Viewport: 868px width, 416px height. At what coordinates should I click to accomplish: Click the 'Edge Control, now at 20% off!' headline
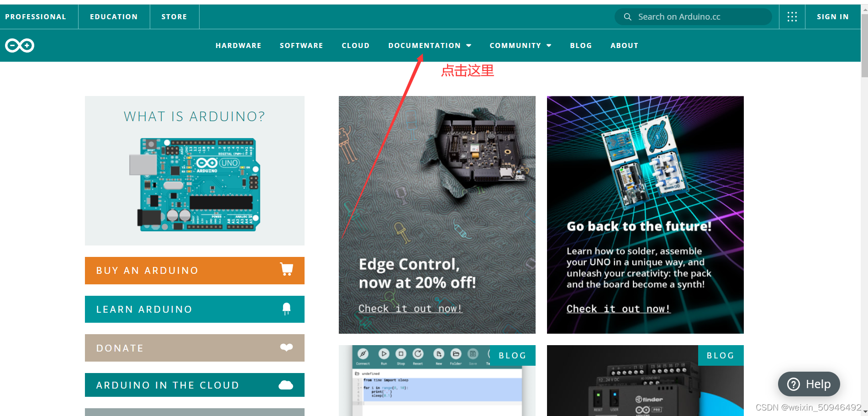(417, 273)
